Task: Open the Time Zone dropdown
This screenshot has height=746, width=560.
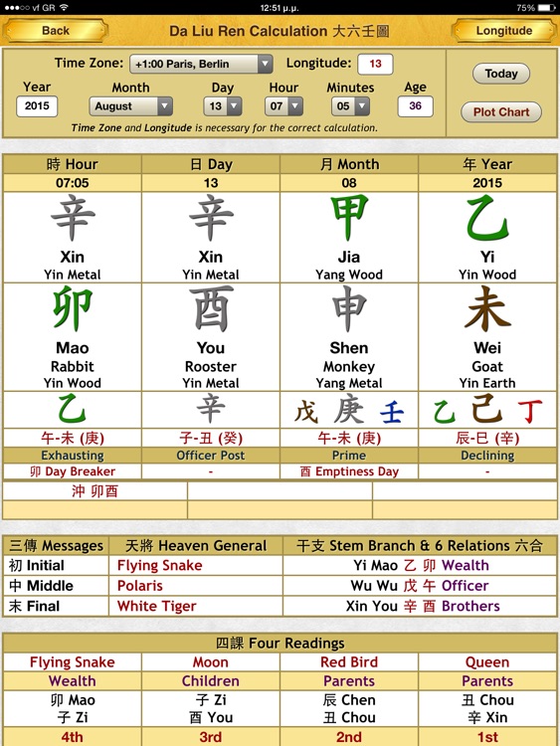Action: (201, 64)
